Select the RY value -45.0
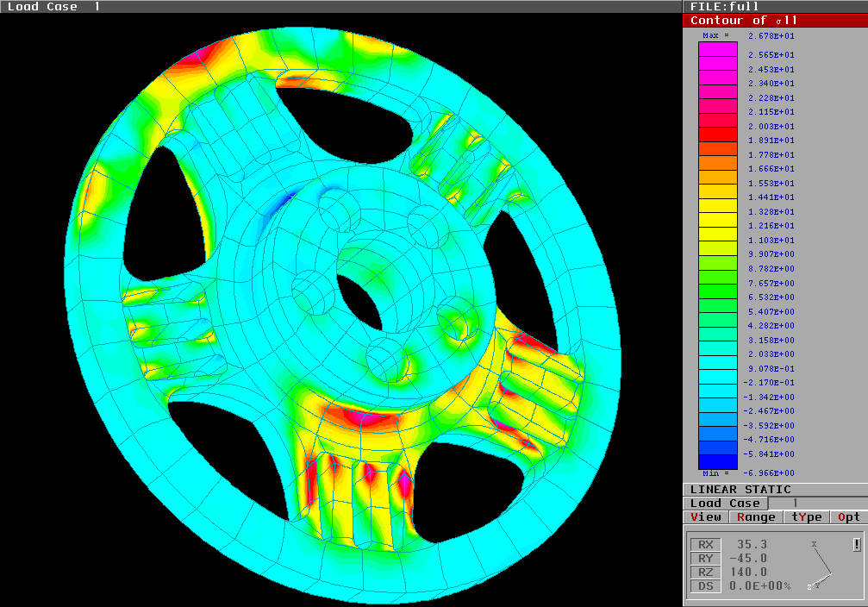 click(748, 558)
